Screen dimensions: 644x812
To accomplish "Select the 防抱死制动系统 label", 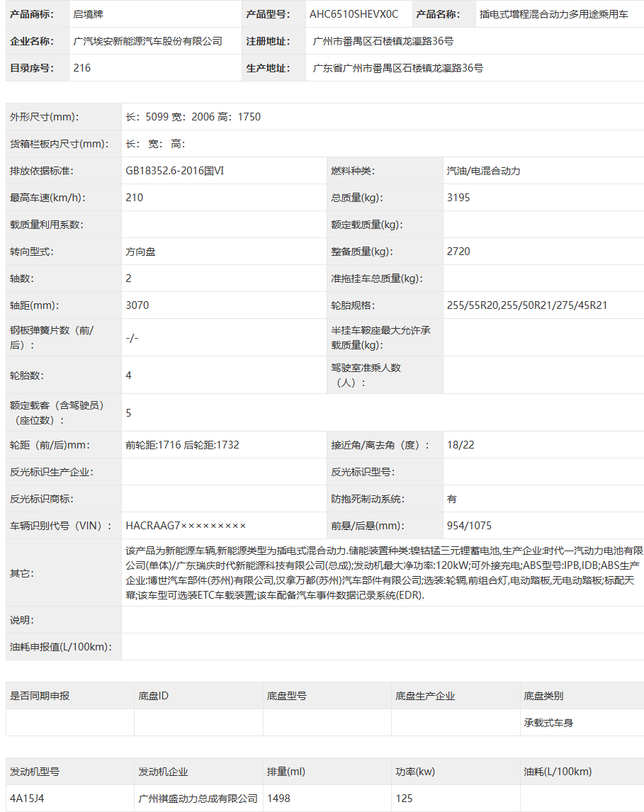I will click(368, 499).
